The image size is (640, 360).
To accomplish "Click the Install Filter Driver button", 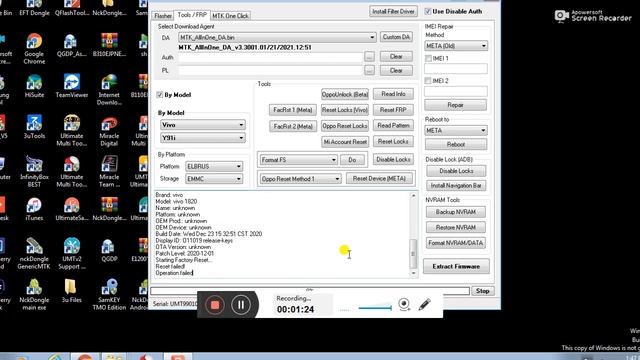I will [x=393, y=11].
